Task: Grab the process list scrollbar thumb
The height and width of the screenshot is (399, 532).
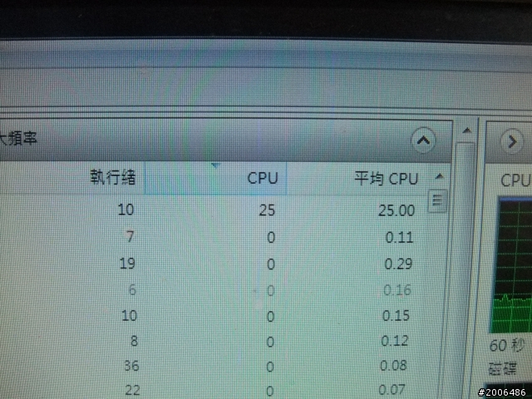Action: click(x=437, y=201)
